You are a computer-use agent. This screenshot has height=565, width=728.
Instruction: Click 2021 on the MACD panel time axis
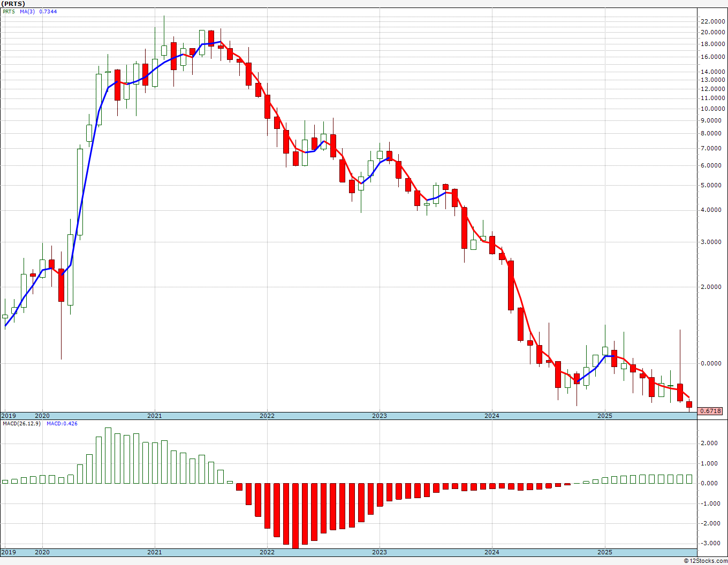[154, 552]
